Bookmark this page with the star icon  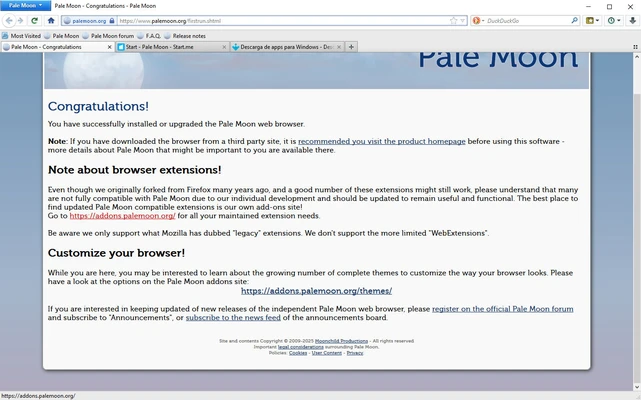[453, 20]
